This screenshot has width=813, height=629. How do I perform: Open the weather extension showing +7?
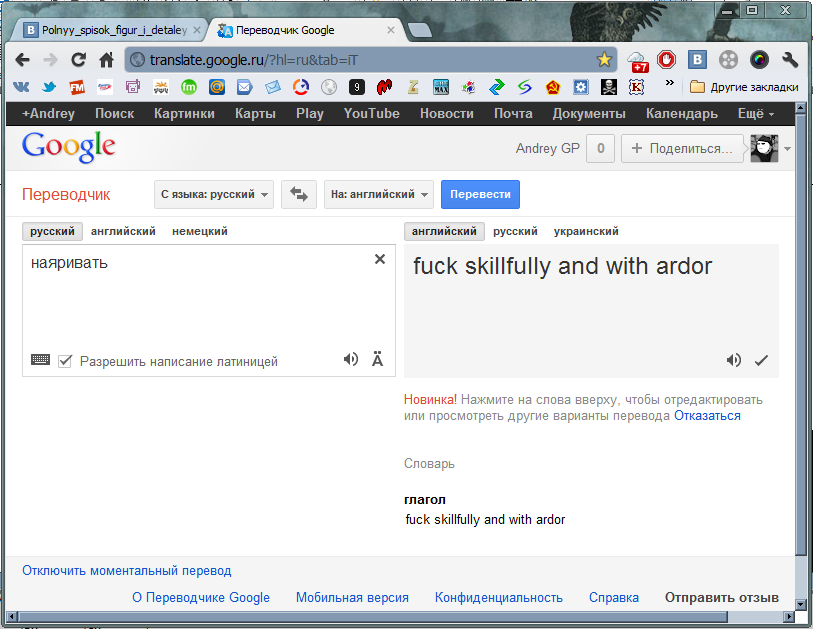[638, 61]
